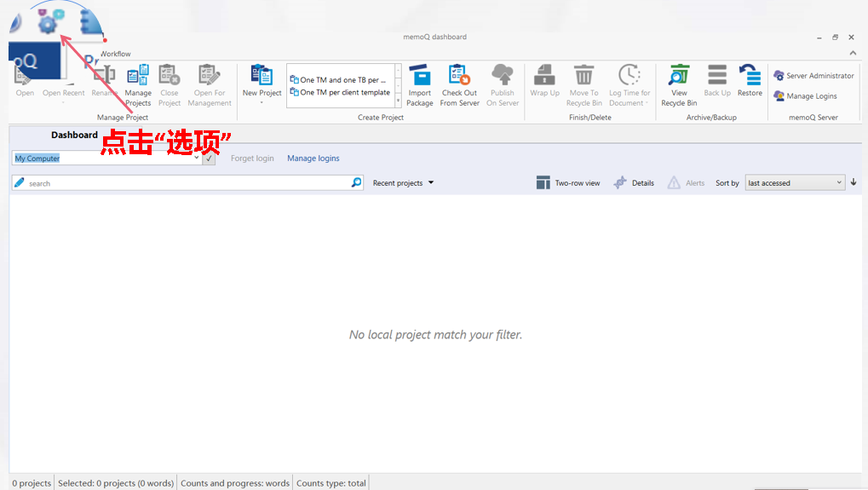Open Server Administrator

point(813,76)
